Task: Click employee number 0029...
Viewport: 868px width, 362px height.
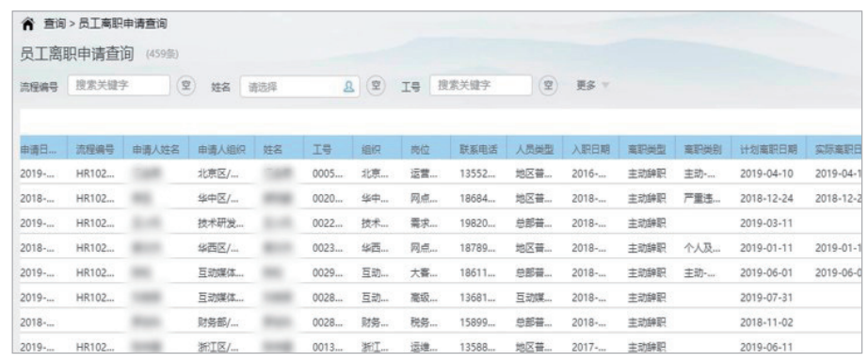Action: [328, 272]
